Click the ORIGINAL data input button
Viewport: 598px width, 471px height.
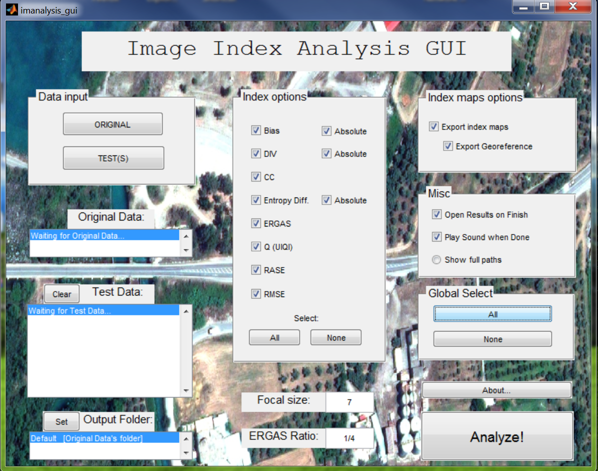tap(113, 124)
